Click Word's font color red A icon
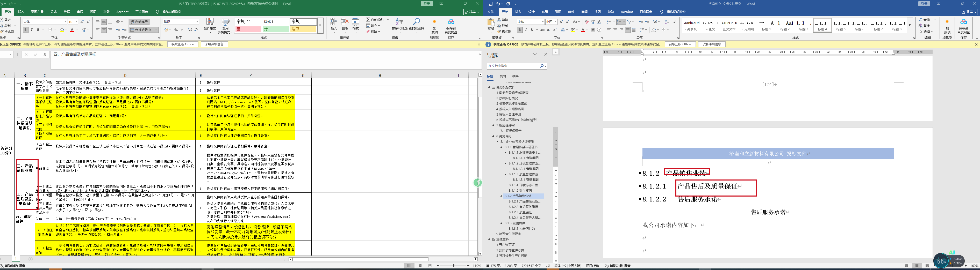The image size is (980, 270). (x=583, y=30)
